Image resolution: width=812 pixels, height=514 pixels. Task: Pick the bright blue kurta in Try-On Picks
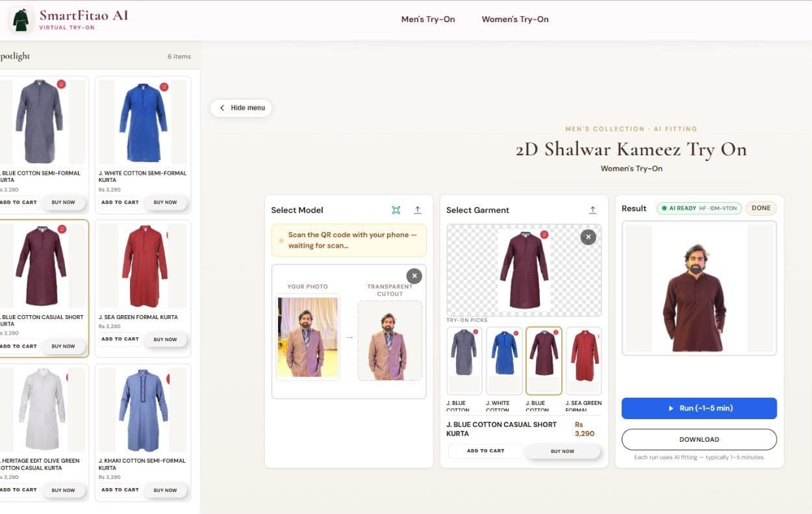[504, 361]
